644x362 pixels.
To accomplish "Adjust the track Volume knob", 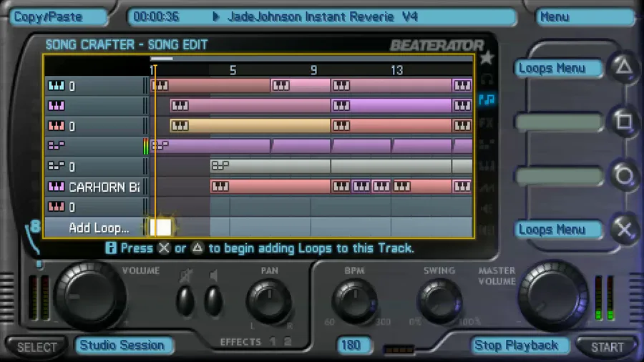I will [89, 296].
